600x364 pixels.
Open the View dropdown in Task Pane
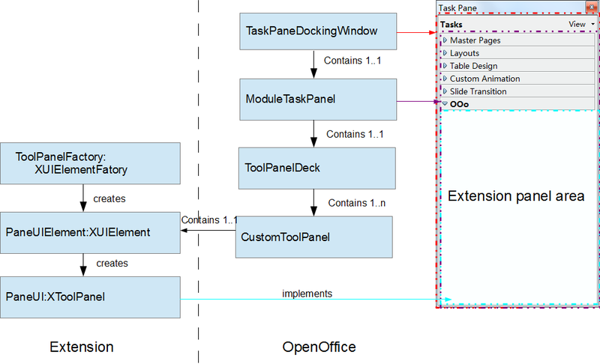point(582,24)
